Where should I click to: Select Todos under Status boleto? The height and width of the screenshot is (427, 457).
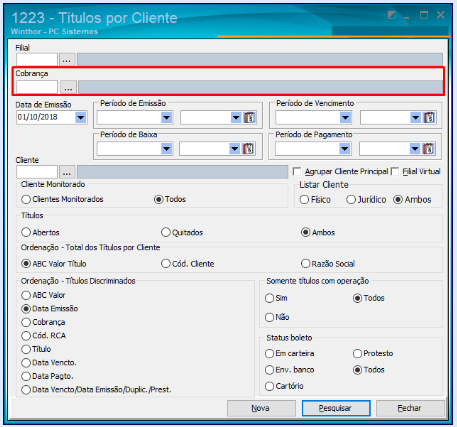[x=357, y=370]
